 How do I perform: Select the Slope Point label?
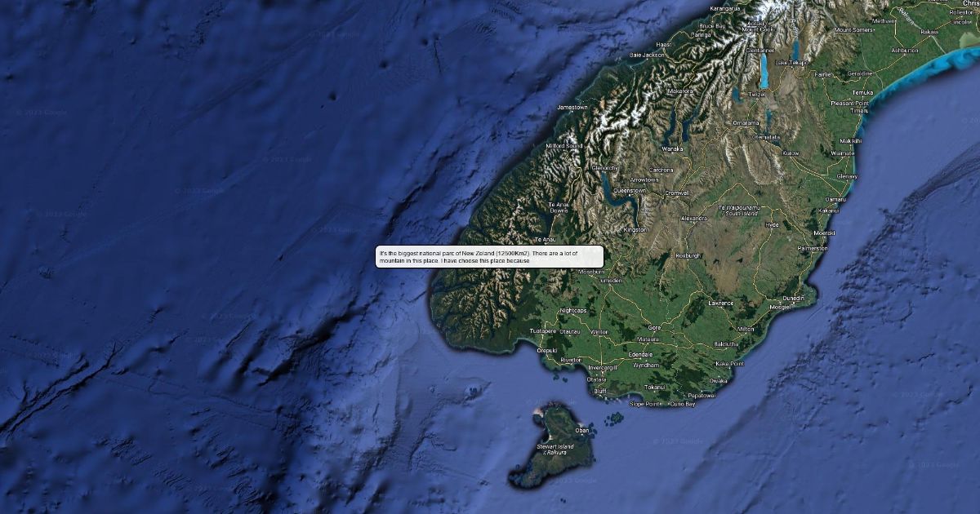[x=645, y=404]
